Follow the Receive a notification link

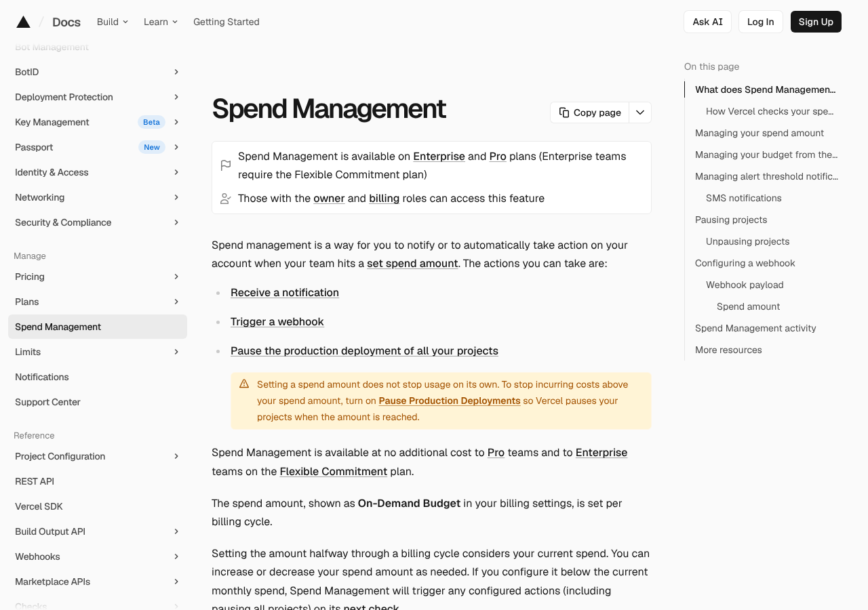(285, 293)
